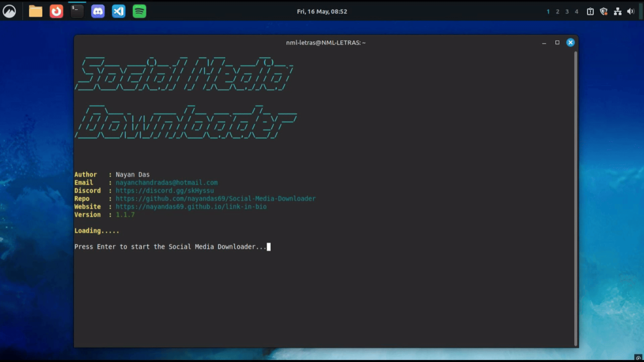Open the file manager folder icon
This screenshot has width=644, height=362.
tap(35, 11)
